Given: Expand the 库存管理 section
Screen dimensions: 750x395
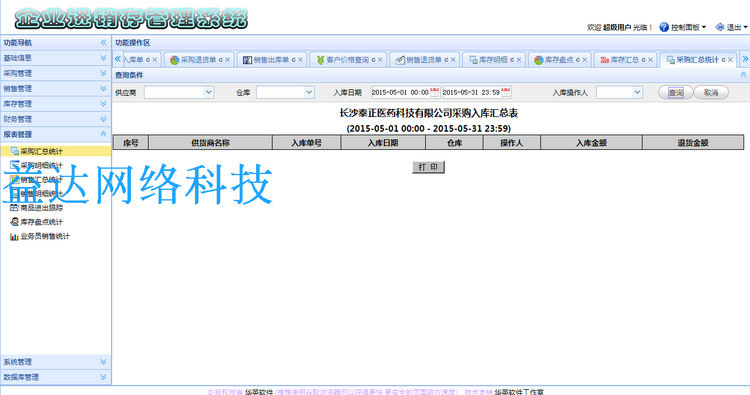Looking at the screenshot, I should coord(103,104).
